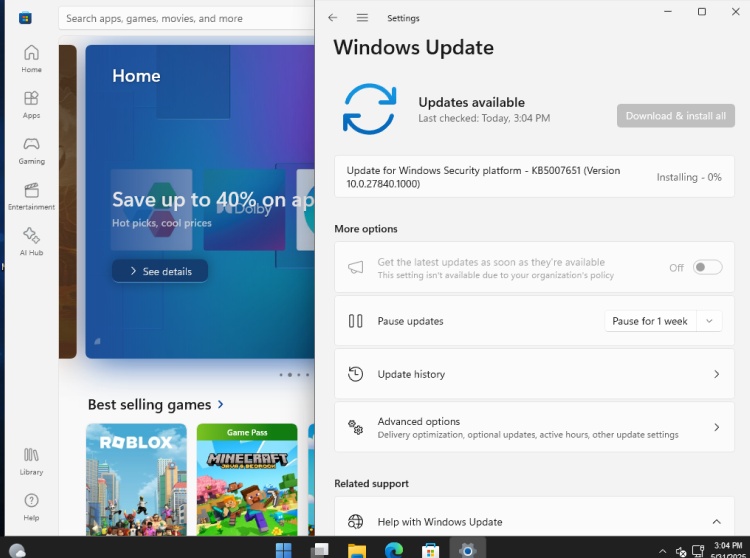Click the network tray icon
Image resolution: width=750 pixels, height=558 pixels.
tap(698, 551)
